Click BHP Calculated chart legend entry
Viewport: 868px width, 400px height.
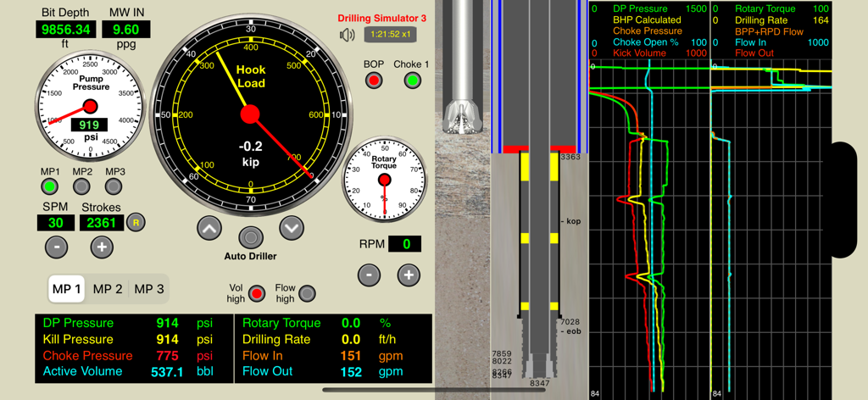coord(647,20)
